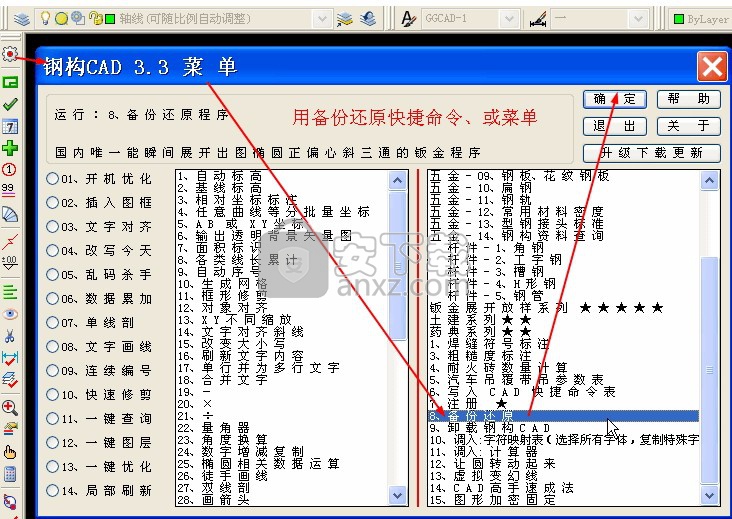This screenshot has width=732, height=519.
Task: Open the 轴线 layer dropdown list
Action: point(322,19)
